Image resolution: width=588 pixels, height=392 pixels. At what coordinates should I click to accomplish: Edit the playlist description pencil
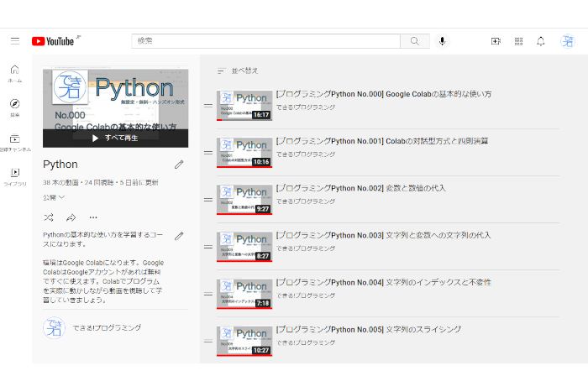179,236
